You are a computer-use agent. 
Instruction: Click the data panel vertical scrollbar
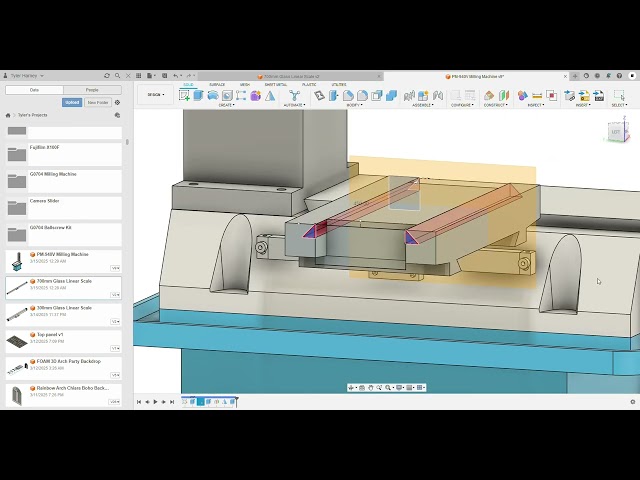coord(127,142)
